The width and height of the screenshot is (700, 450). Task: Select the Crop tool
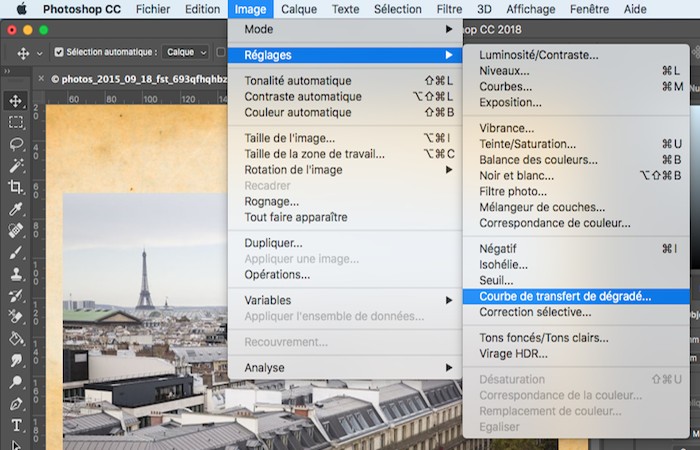(x=16, y=187)
